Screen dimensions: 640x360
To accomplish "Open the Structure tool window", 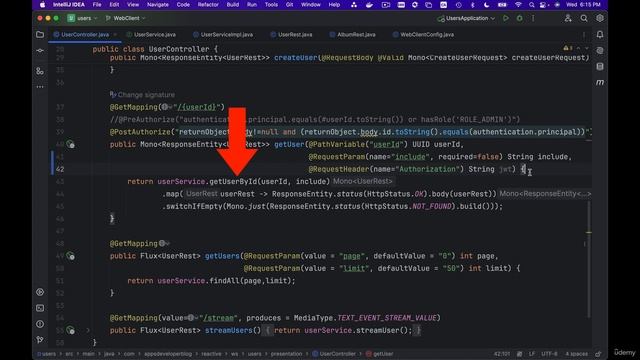I will tap(40, 71).
